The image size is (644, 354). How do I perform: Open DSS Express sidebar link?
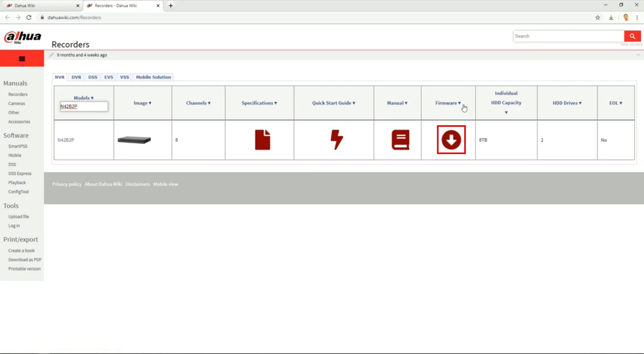point(20,173)
